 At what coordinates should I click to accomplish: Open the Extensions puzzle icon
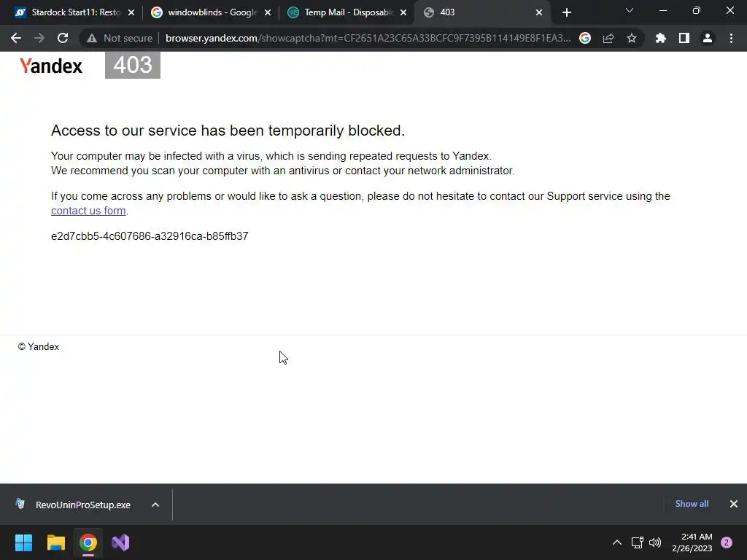point(661,38)
